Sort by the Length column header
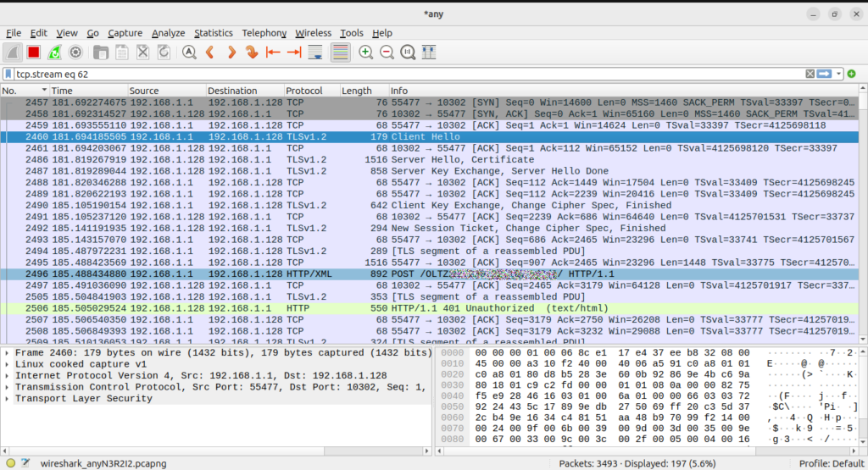Screen dimensions: 868x470 [364, 91]
